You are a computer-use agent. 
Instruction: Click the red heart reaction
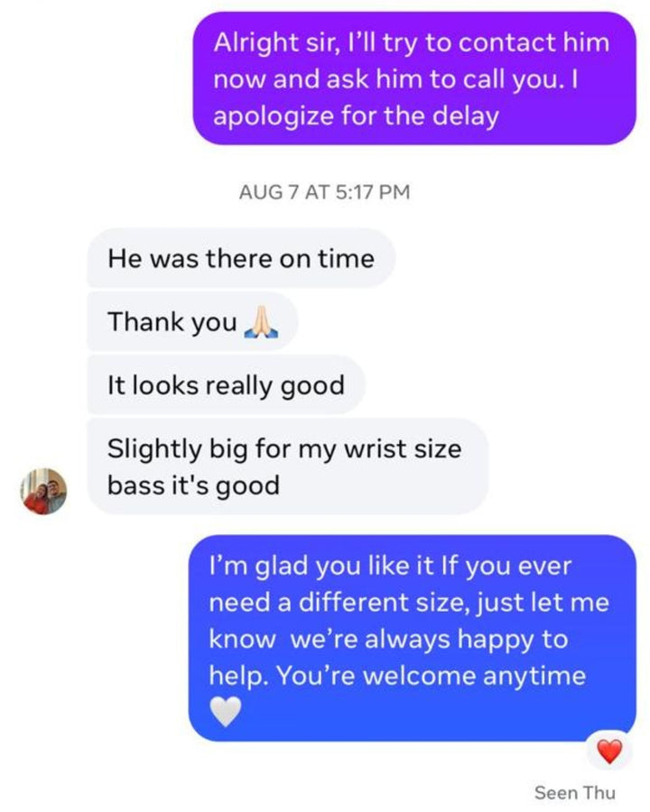pos(609,752)
